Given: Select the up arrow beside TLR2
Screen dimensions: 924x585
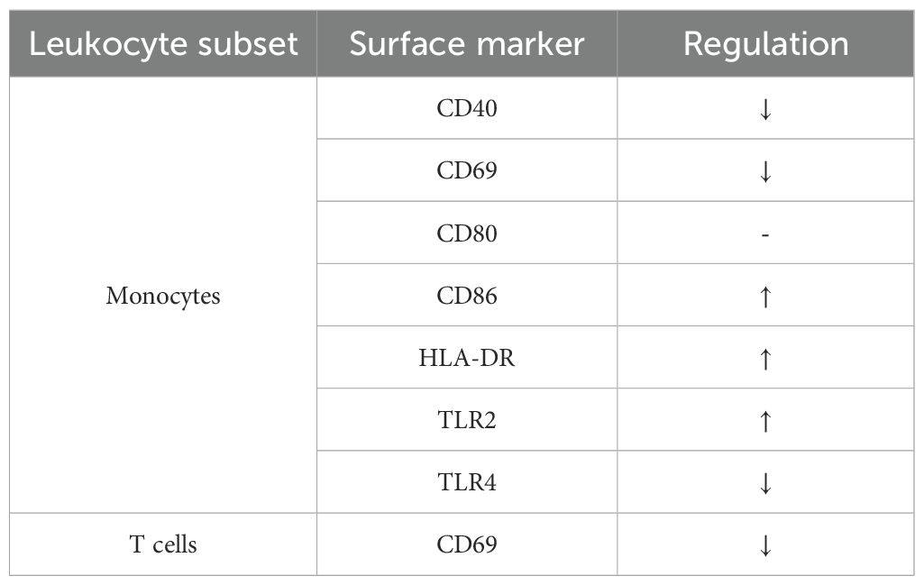Looking at the screenshot, I should point(765,420).
